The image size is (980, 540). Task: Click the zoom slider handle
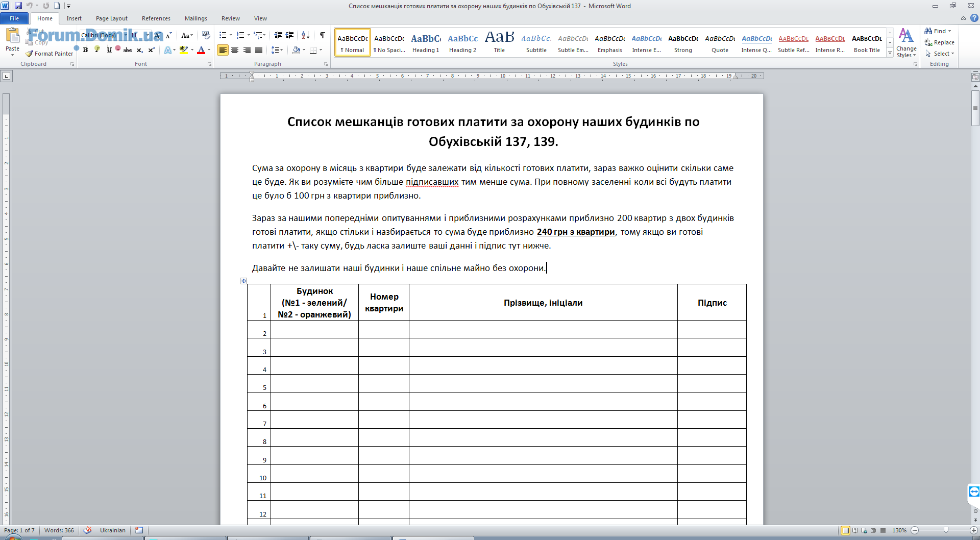946,530
